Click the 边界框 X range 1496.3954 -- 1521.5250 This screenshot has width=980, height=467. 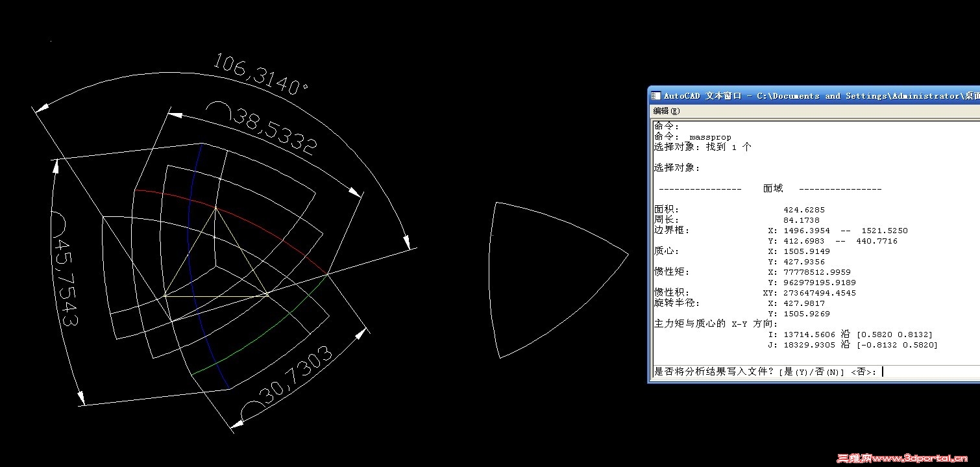[846, 231]
